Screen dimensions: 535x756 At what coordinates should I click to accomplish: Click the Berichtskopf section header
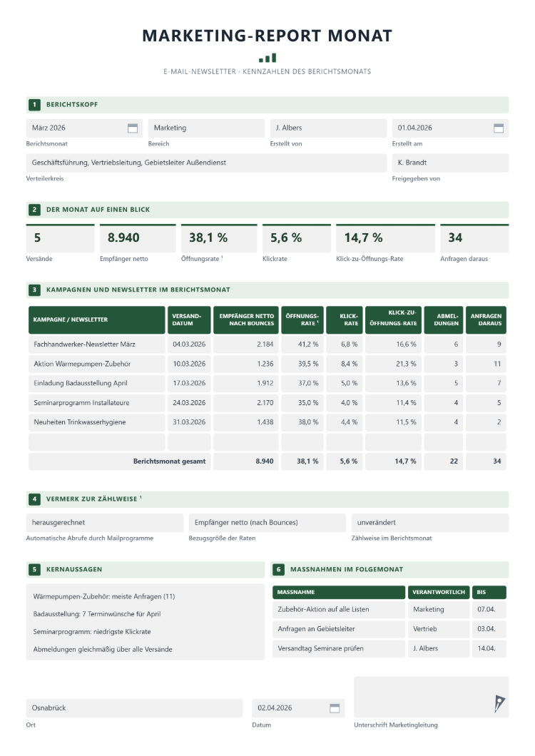pyautogui.click(x=267, y=105)
